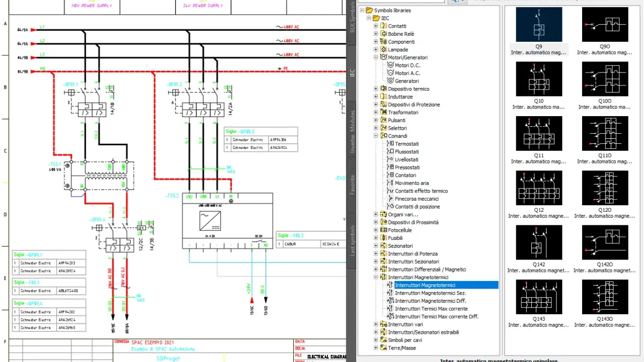Select Interruttori Termici Max corrente Diff. item
The image size is (644, 362).
click(x=437, y=317)
